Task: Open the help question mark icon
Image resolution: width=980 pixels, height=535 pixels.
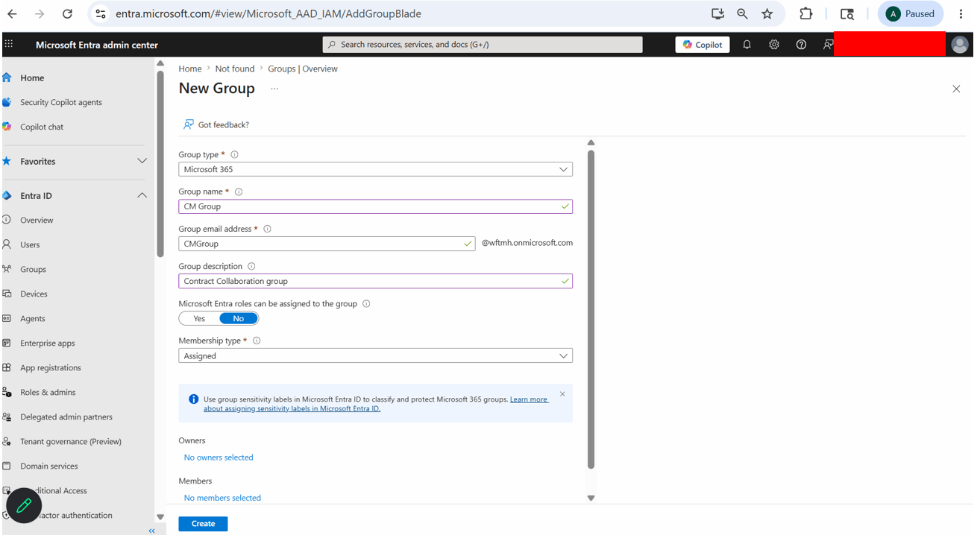Action: coord(801,45)
